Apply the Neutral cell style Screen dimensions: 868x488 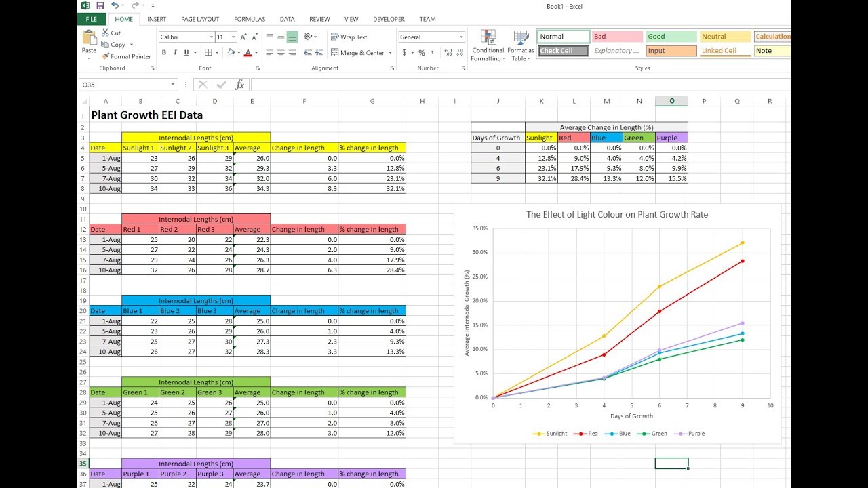[x=725, y=37]
